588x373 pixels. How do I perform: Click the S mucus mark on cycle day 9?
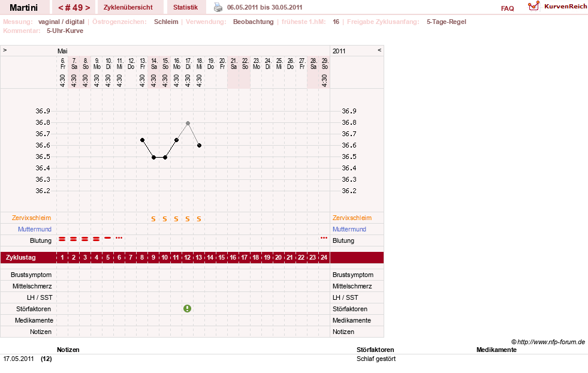tap(153, 219)
